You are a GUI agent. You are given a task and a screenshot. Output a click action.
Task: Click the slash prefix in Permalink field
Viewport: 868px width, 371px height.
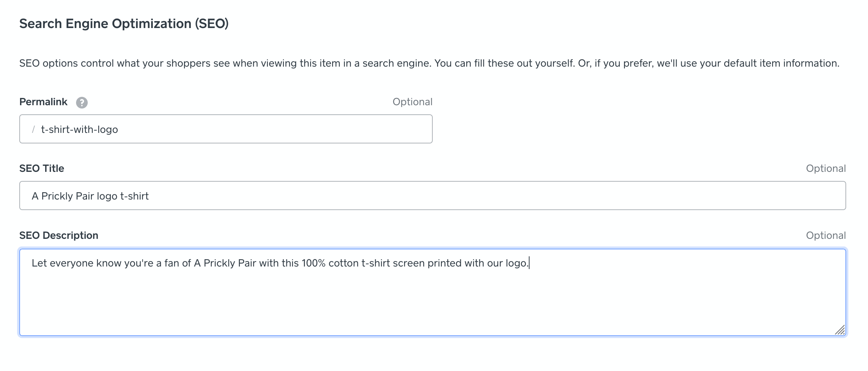33,130
